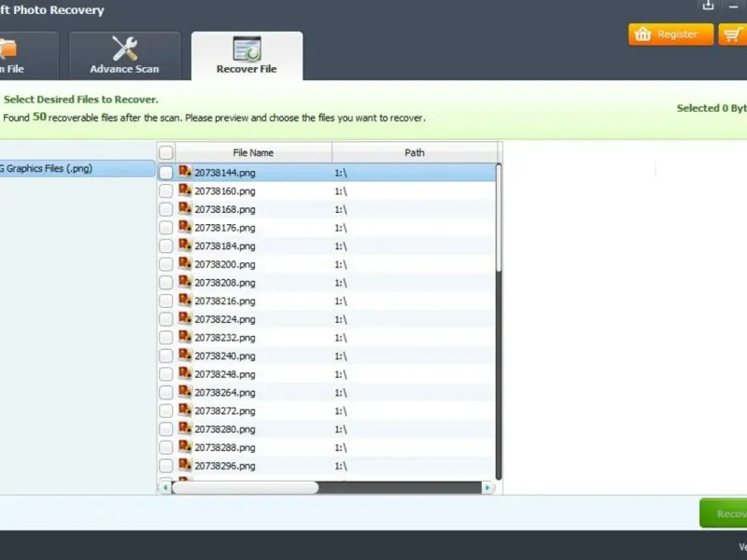
Task: Toggle the select-all checkbox in header
Action: click(166, 152)
